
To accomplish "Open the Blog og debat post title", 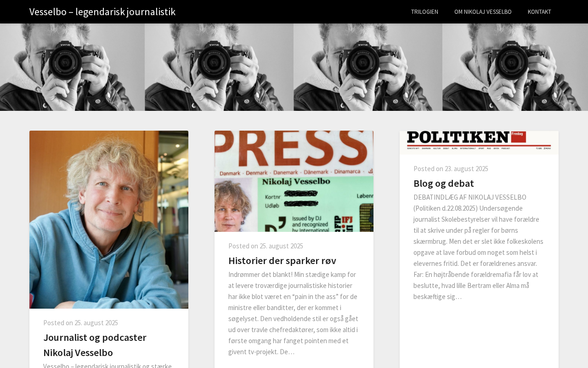I will pos(444,183).
